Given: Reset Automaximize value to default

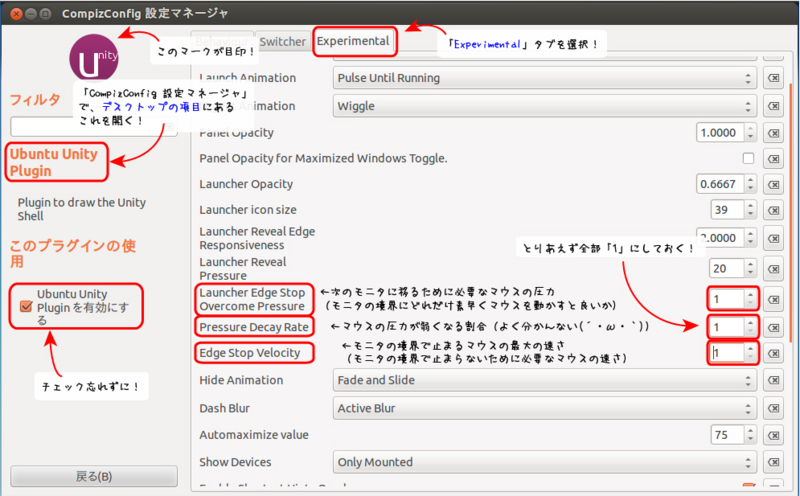Looking at the screenshot, I should (x=773, y=435).
